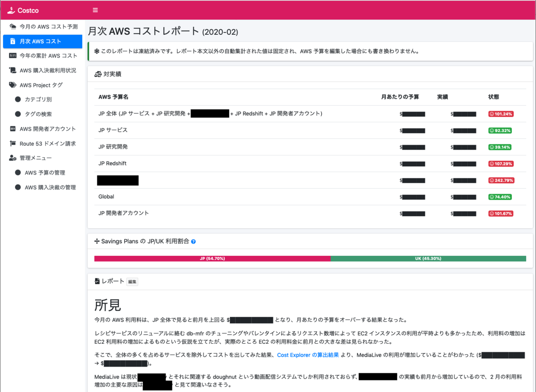Open the Savings Plans help question-mark icon

193,241
